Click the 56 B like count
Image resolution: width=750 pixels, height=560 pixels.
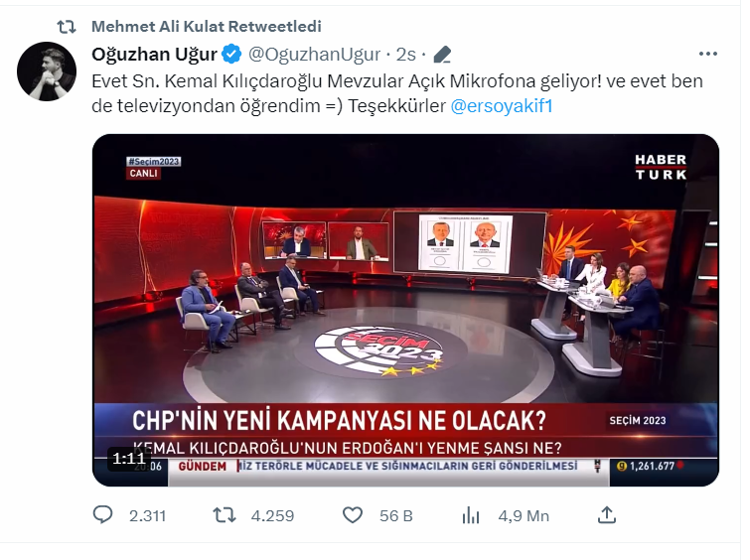pyautogui.click(x=396, y=516)
